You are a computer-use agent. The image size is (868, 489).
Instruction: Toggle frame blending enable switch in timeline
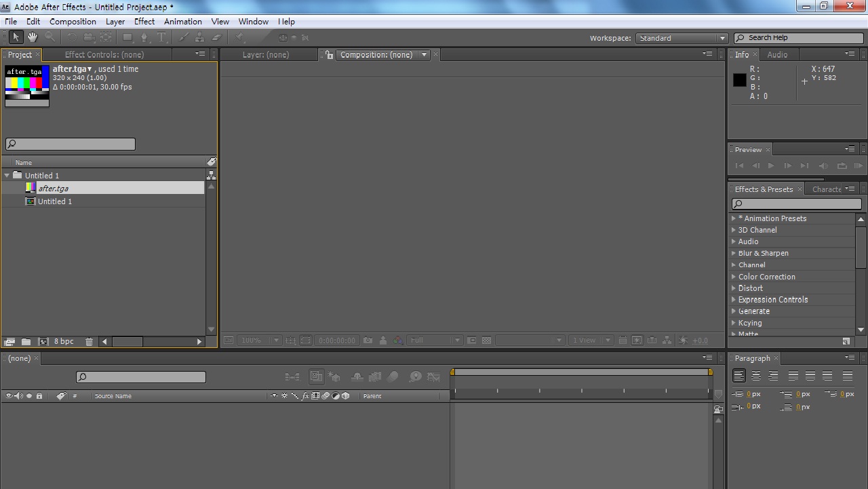(x=375, y=376)
